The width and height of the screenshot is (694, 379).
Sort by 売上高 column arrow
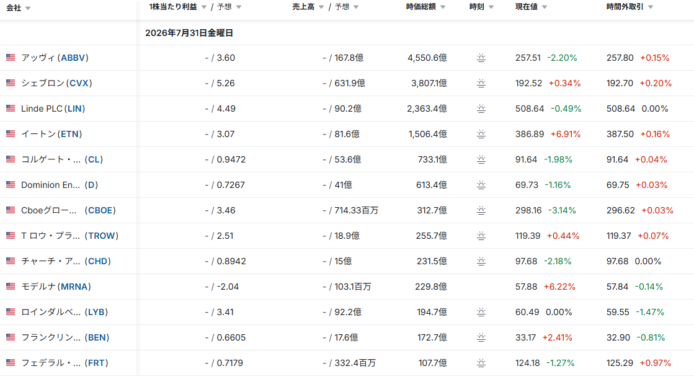click(321, 7)
